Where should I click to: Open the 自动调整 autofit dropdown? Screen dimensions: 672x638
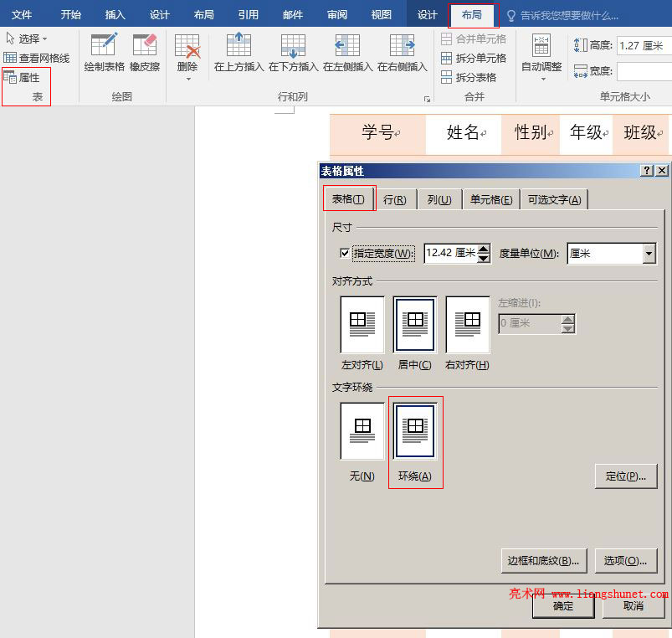click(x=541, y=57)
